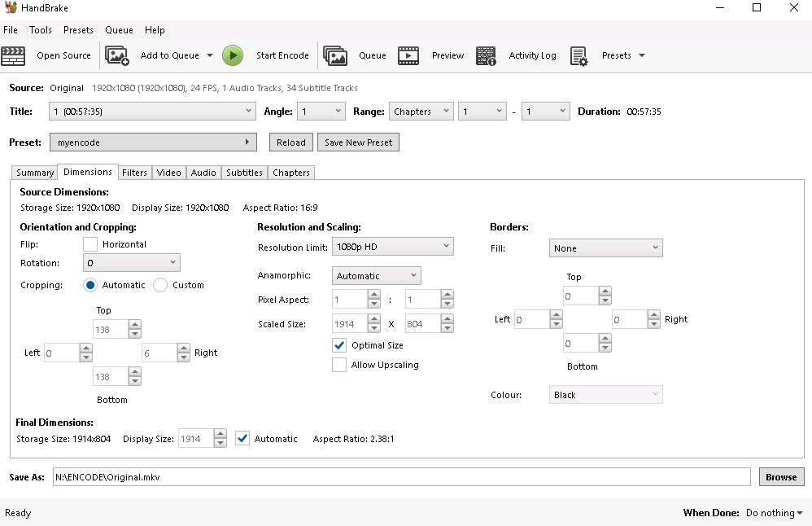The image size is (812, 526).
Task: Open the chapter range end dropdown
Action: 546,112
